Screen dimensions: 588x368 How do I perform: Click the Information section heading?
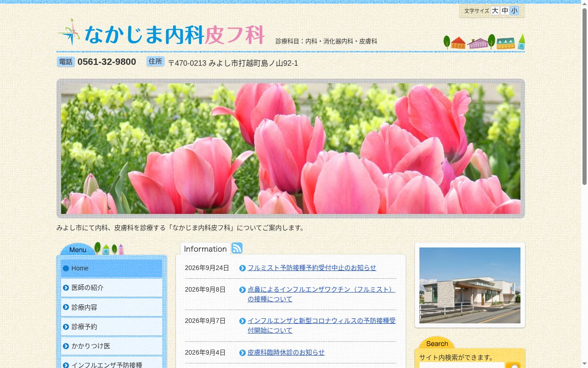[205, 249]
